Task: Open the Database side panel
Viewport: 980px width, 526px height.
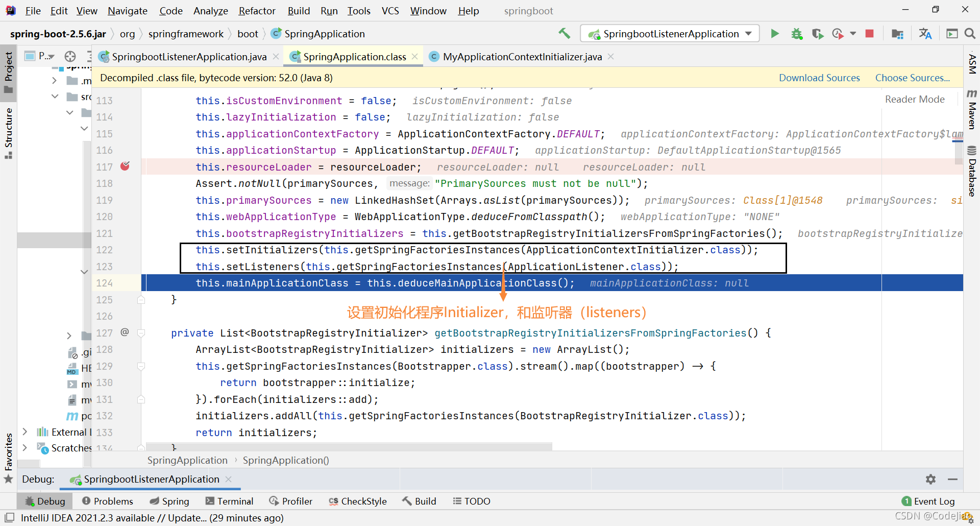Action: click(x=972, y=171)
